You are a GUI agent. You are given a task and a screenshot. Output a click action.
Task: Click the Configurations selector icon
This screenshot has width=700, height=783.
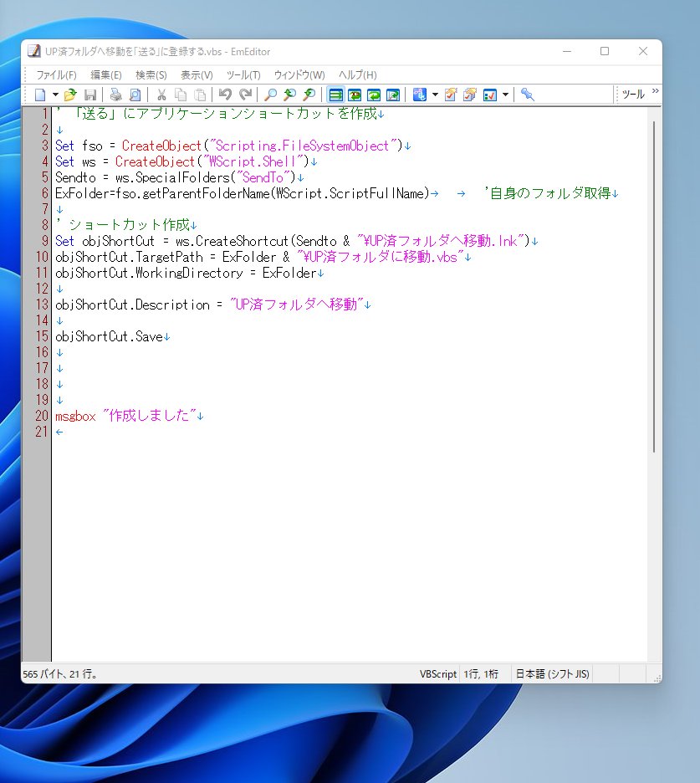tap(419, 95)
